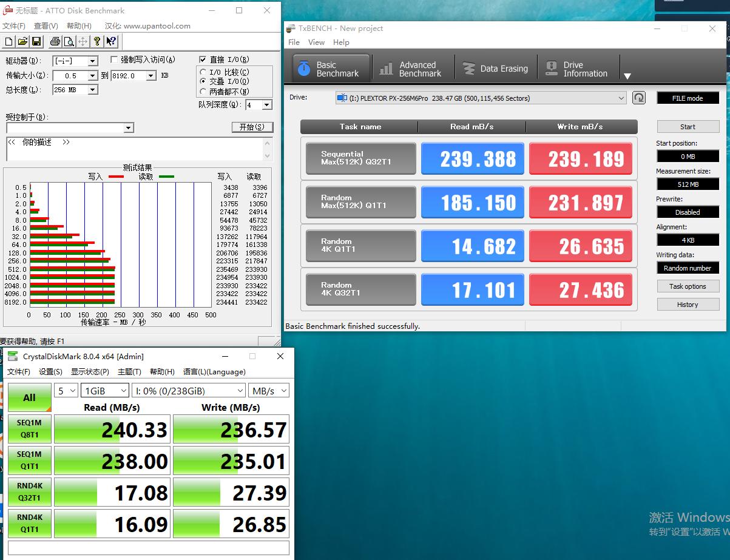Click the 你的描述 description text field
The width and height of the screenshot is (730, 560).
pyautogui.click(x=133, y=149)
